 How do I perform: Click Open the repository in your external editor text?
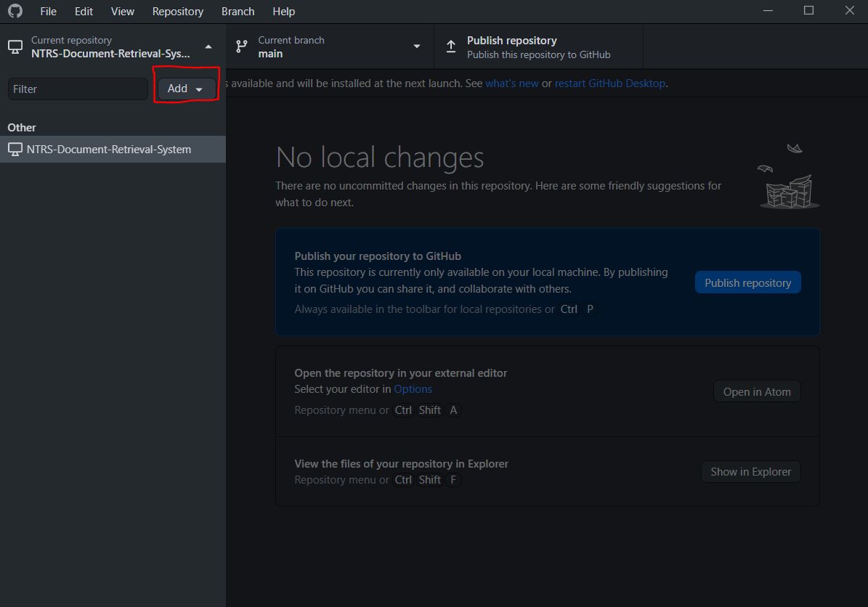click(401, 373)
